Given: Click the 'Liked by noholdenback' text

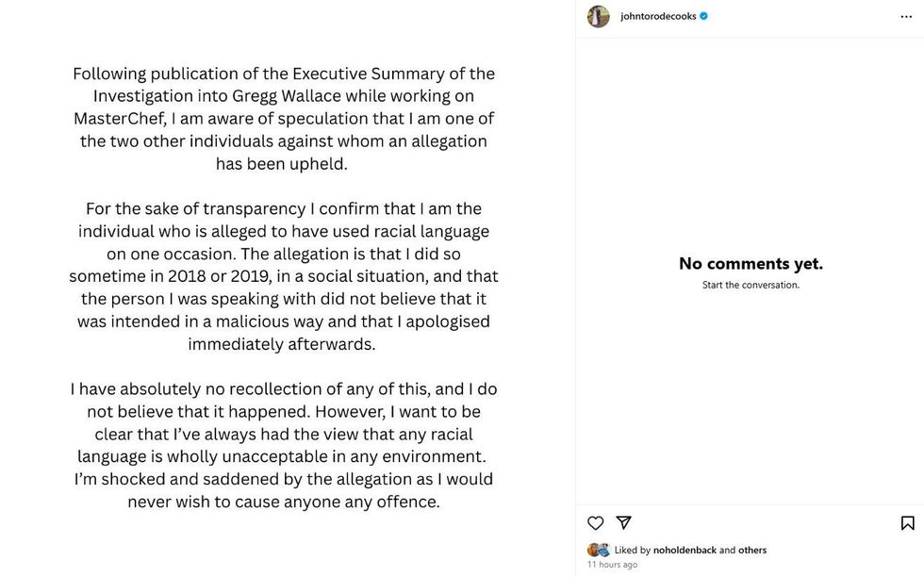Looking at the screenshot, I should (660, 550).
